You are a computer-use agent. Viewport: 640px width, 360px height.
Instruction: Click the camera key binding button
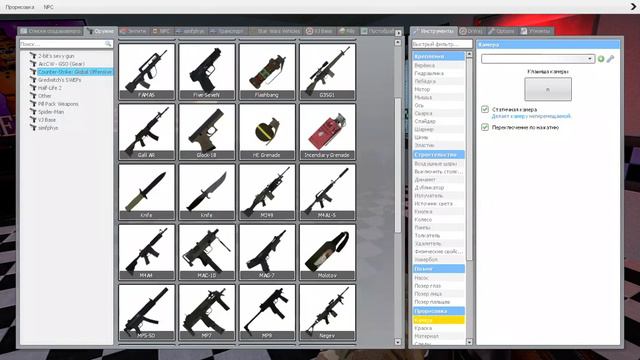coord(548,89)
